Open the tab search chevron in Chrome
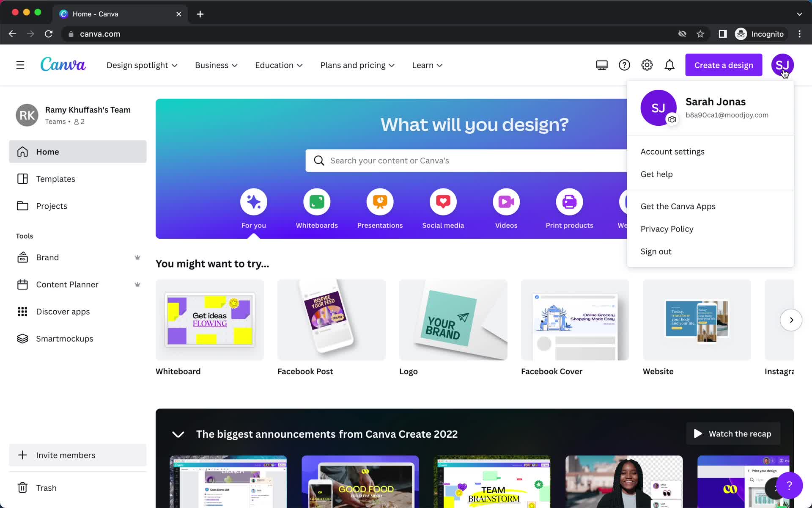Image resolution: width=812 pixels, height=508 pixels. pyautogui.click(x=799, y=14)
